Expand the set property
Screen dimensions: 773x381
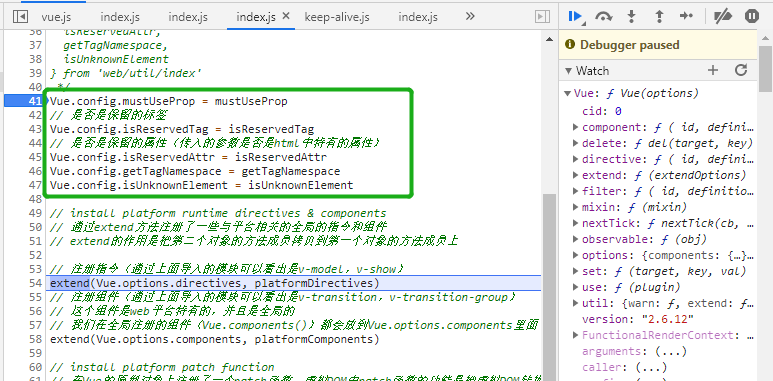click(575, 271)
